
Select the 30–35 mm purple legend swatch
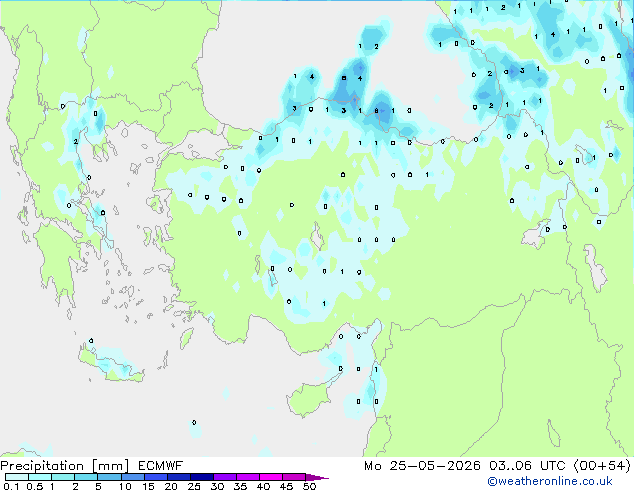[x=224, y=477]
